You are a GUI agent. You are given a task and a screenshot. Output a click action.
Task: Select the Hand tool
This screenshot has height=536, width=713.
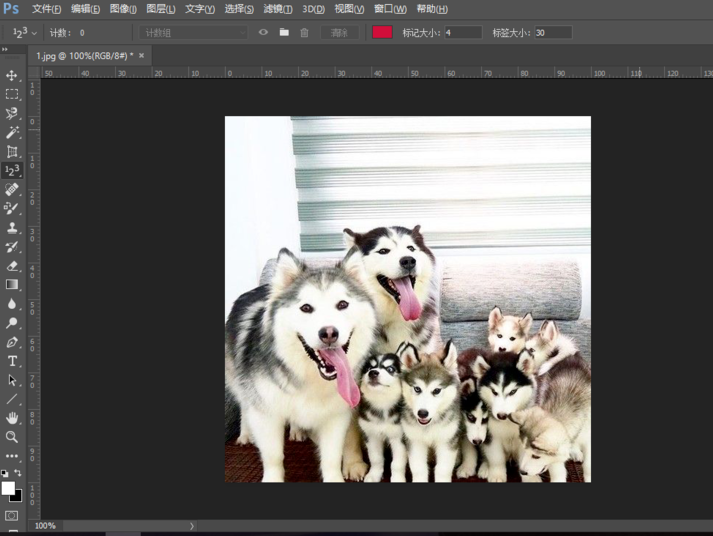[x=12, y=418]
